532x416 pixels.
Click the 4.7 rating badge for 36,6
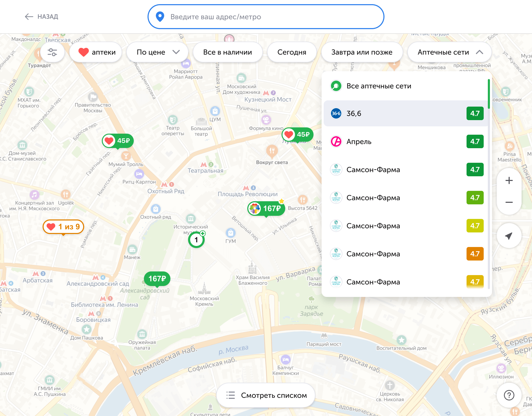[475, 113]
